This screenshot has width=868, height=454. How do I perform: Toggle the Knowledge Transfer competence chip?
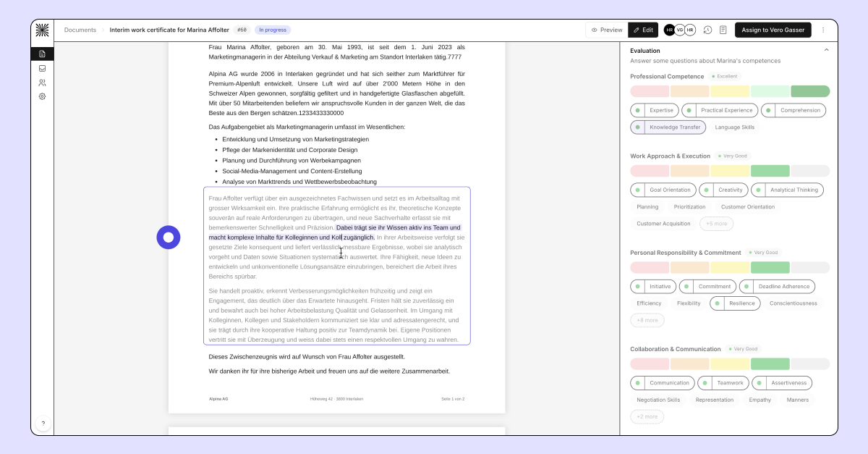pyautogui.click(x=668, y=127)
